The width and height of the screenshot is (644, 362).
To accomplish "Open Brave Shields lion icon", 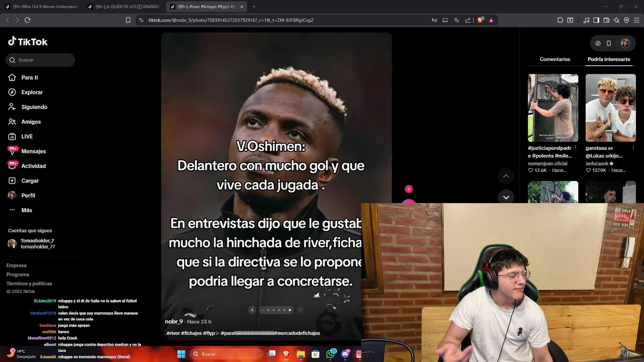I will (x=480, y=20).
